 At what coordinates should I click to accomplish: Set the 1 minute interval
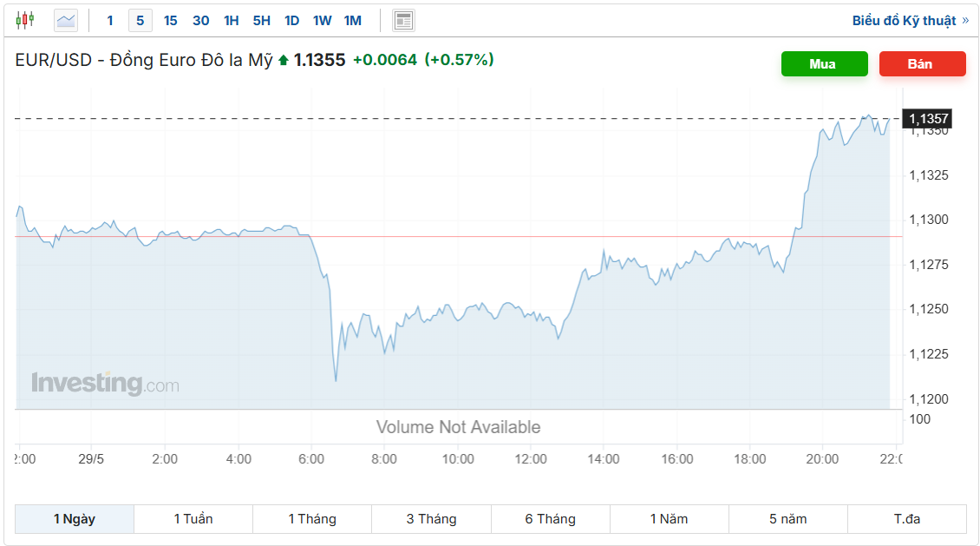(110, 21)
